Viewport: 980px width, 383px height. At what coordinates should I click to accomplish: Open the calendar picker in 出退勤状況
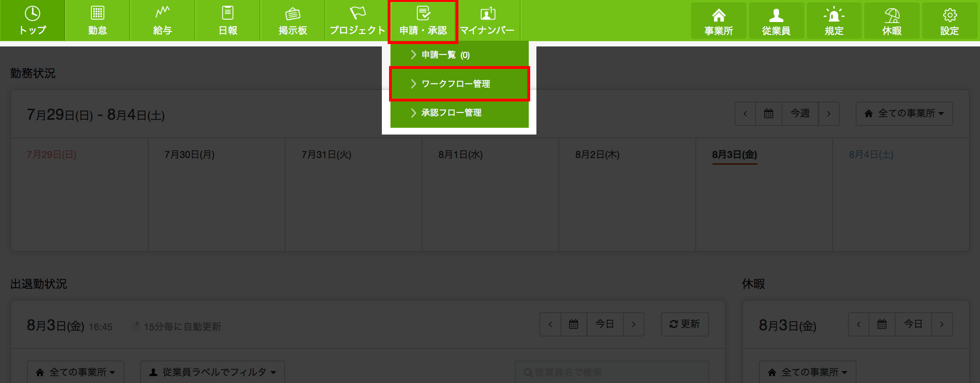point(574,325)
